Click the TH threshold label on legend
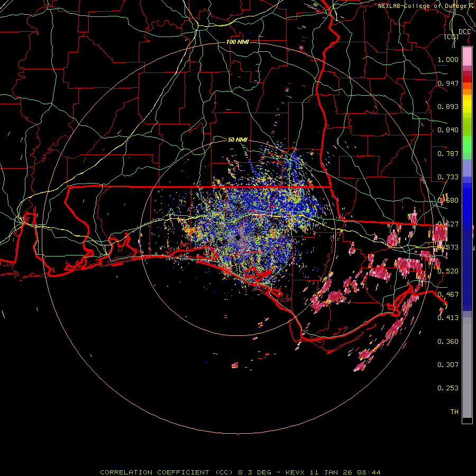The image size is (476, 476). [x=454, y=412]
